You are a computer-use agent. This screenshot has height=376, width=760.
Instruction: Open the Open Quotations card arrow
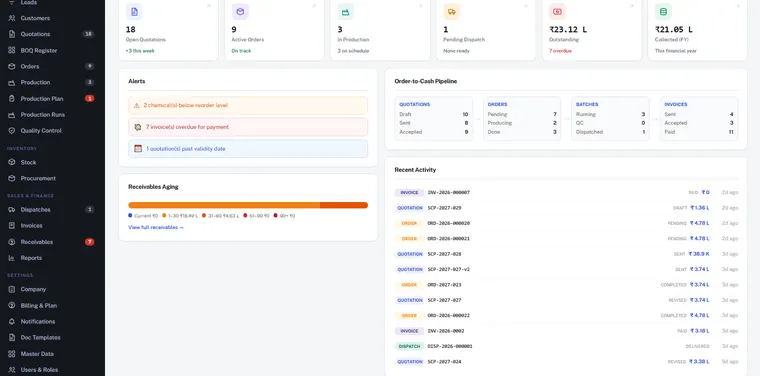coord(209,6)
